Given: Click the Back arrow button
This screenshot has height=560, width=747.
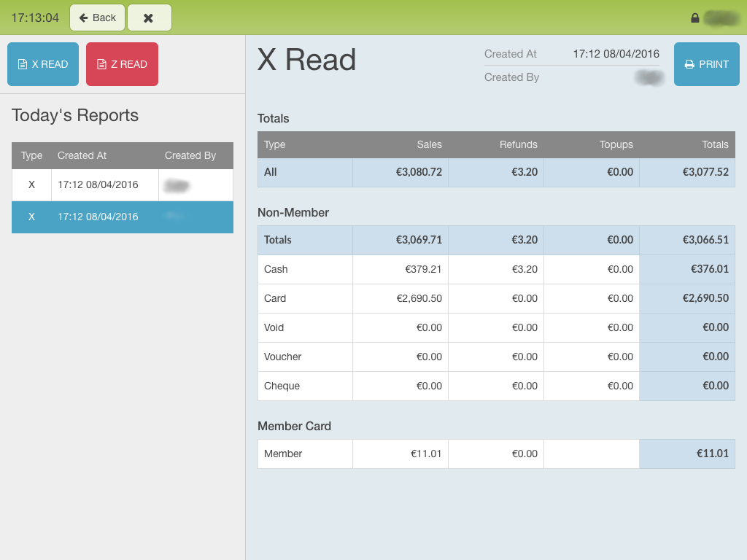Looking at the screenshot, I should click(97, 17).
